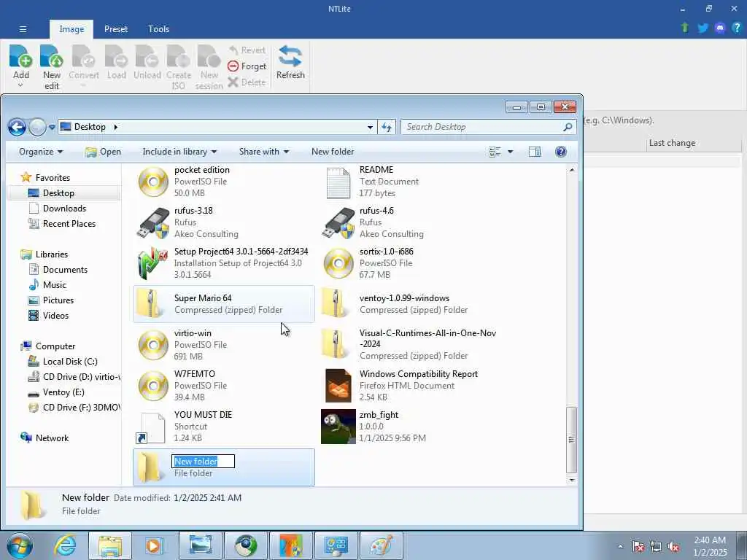This screenshot has width=747, height=560.
Task: Select the pocket edition ISO file
Action: coord(224,182)
